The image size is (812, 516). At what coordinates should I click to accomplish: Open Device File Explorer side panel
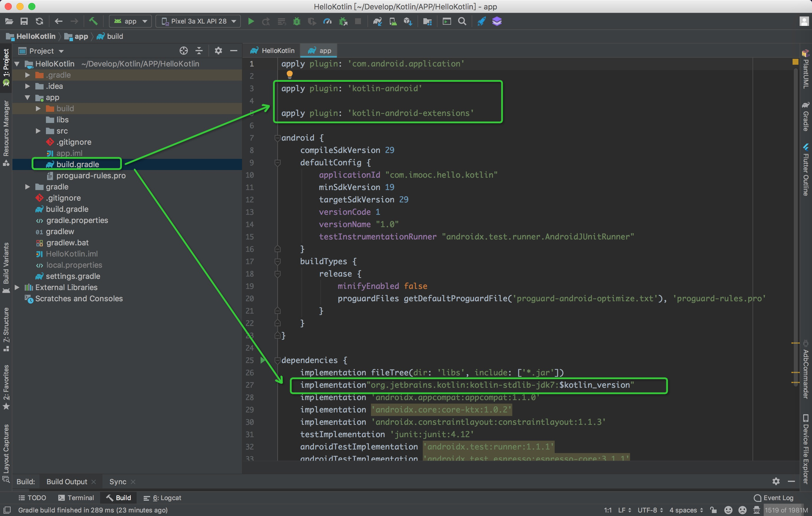pyautogui.click(x=806, y=449)
